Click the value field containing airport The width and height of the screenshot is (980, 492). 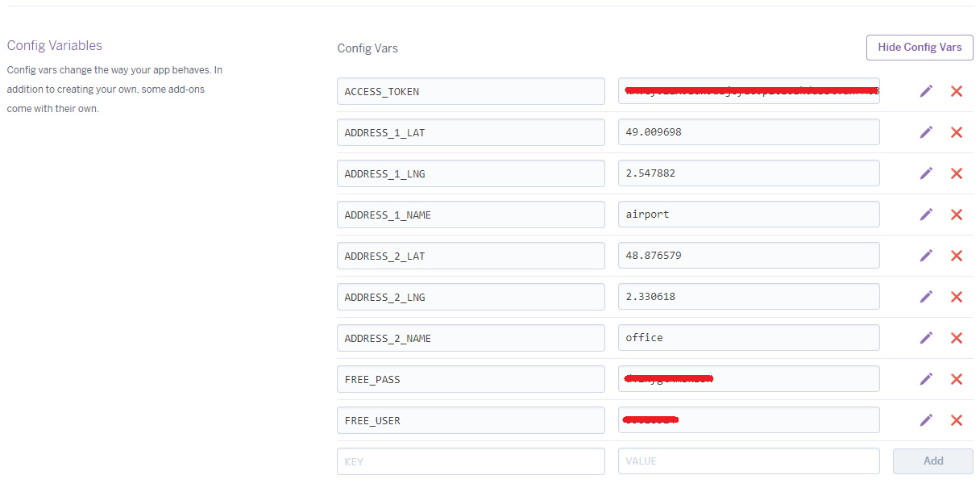(x=749, y=215)
